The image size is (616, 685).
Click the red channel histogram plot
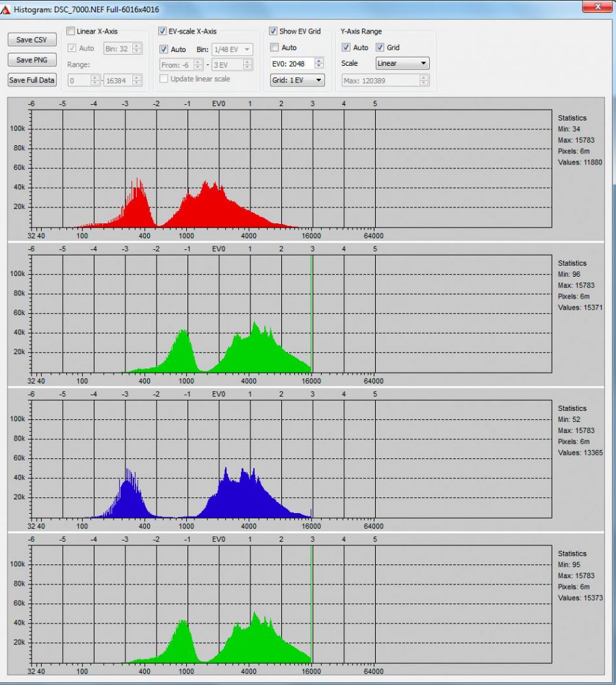click(x=292, y=169)
